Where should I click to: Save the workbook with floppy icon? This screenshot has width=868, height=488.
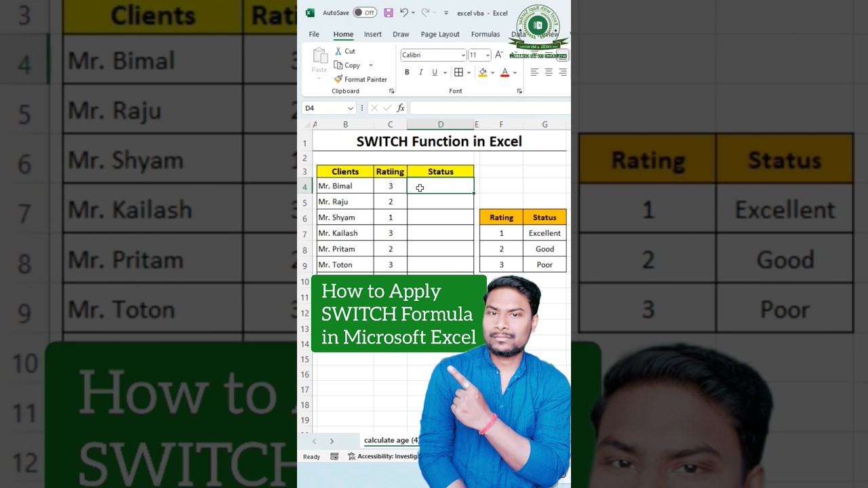click(x=389, y=13)
